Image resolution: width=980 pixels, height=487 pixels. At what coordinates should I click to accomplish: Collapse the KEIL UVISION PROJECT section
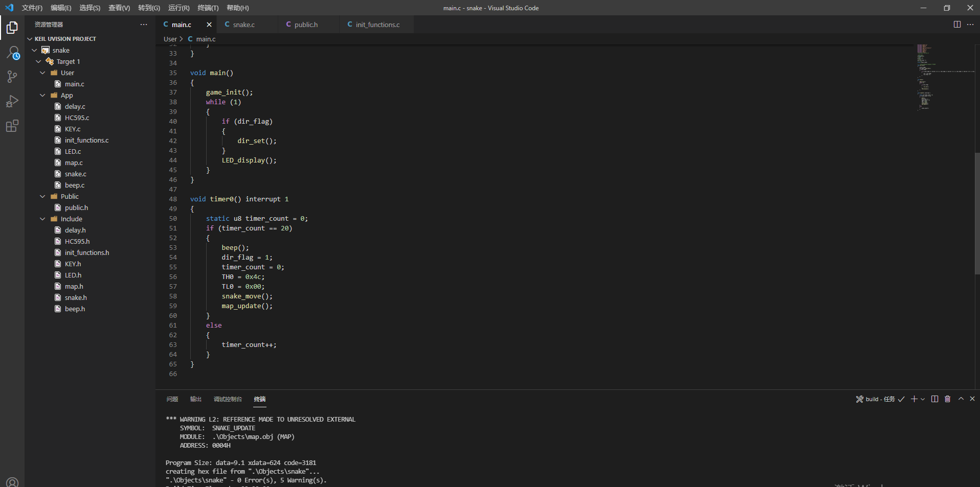(30, 39)
